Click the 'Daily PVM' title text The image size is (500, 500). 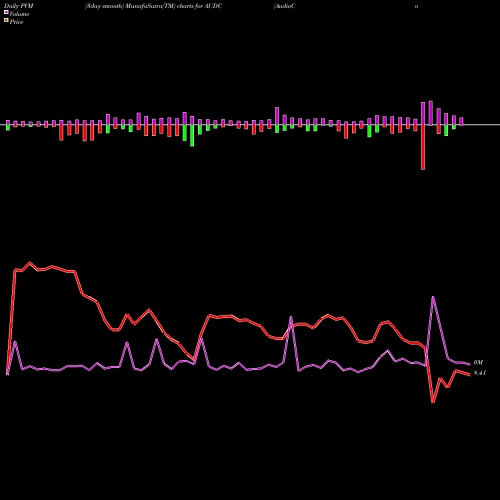click(x=19, y=6)
